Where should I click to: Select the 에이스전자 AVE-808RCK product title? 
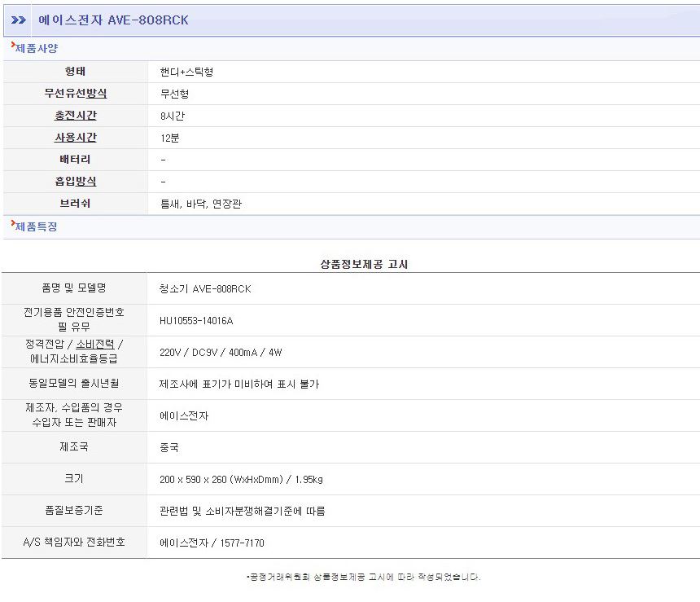tap(113, 20)
